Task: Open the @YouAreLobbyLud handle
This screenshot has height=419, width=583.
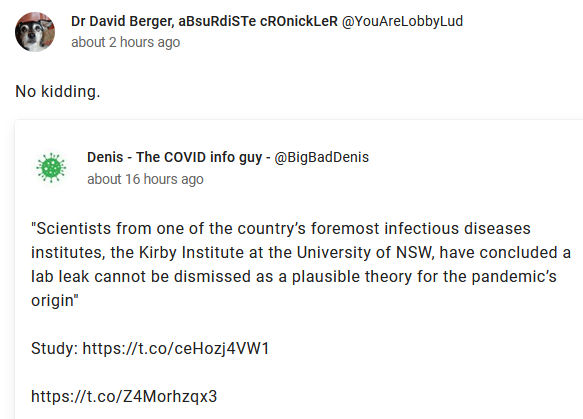Action: 402,21
